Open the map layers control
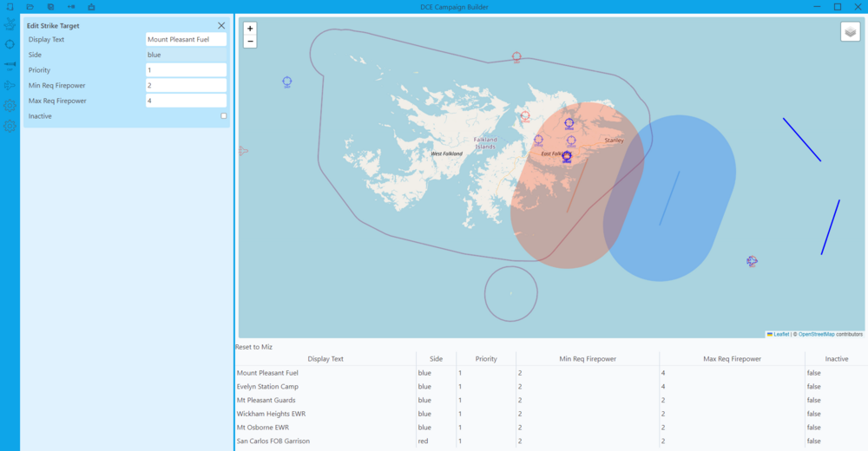The image size is (868, 451). point(851,32)
